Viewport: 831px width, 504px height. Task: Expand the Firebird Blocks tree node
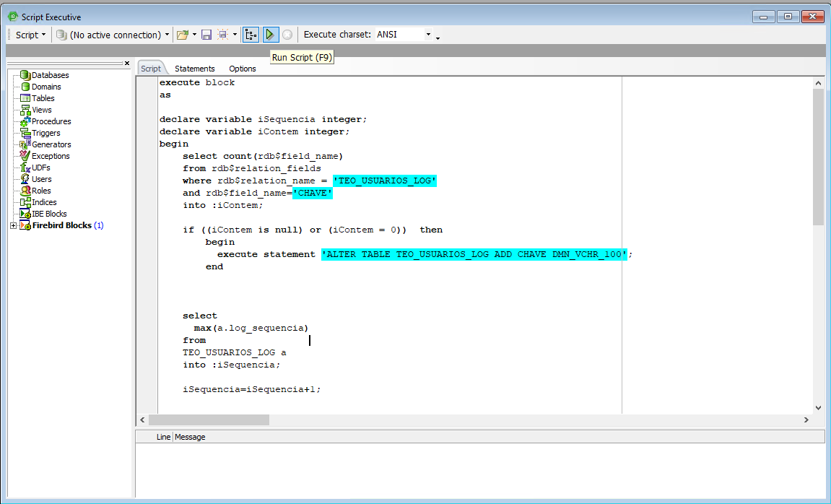pyautogui.click(x=13, y=226)
